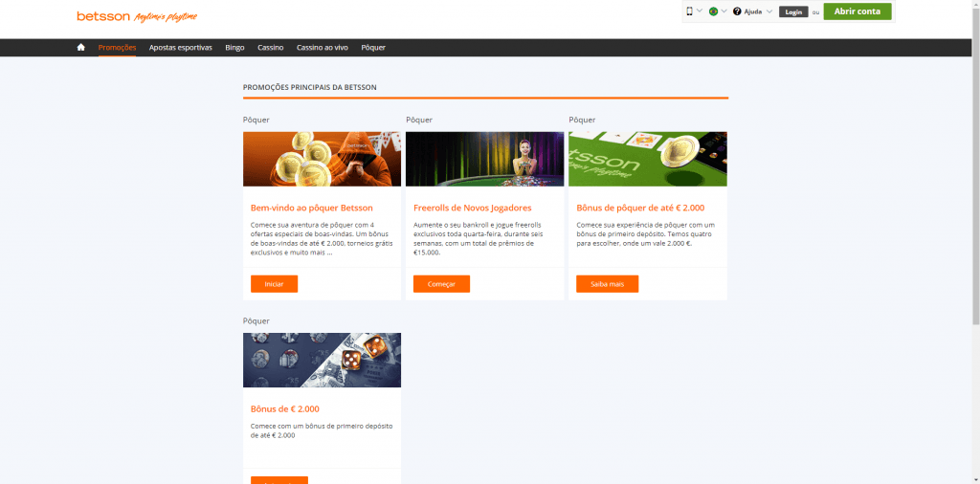Open Apostas esportivas menu item
Image resolution: width=980 pixels, height=484 pixels.
tap(181, 48)
